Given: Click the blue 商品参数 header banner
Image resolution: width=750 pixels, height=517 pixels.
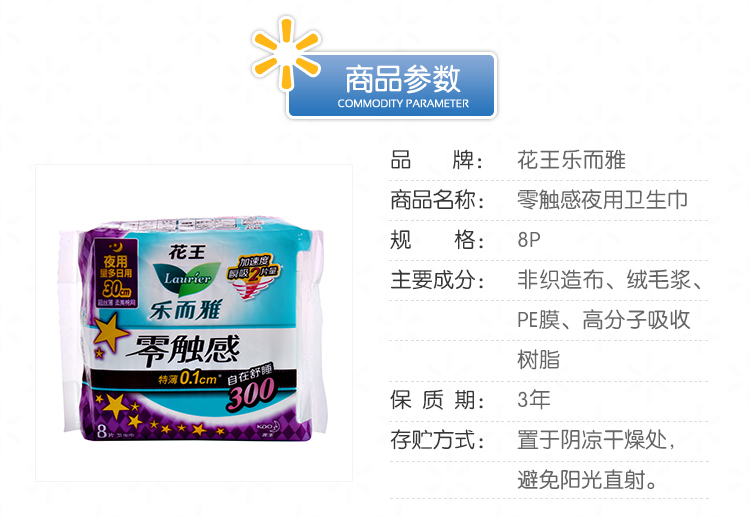Looking at the screenshot, I should click(392, 85).
